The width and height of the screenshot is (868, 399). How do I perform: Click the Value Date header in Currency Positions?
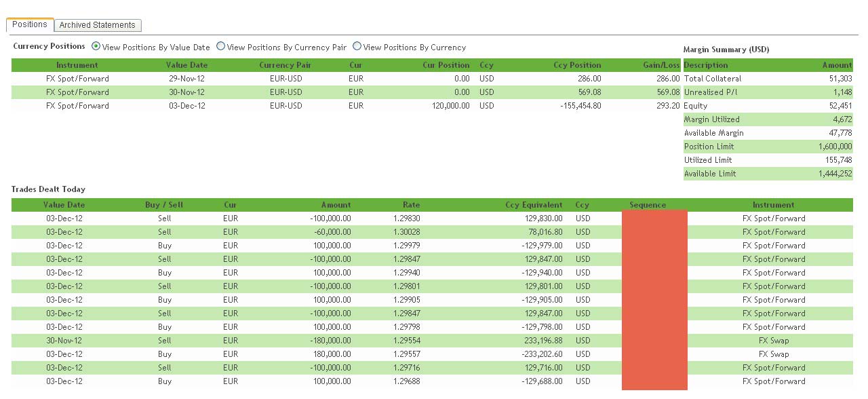186,65
